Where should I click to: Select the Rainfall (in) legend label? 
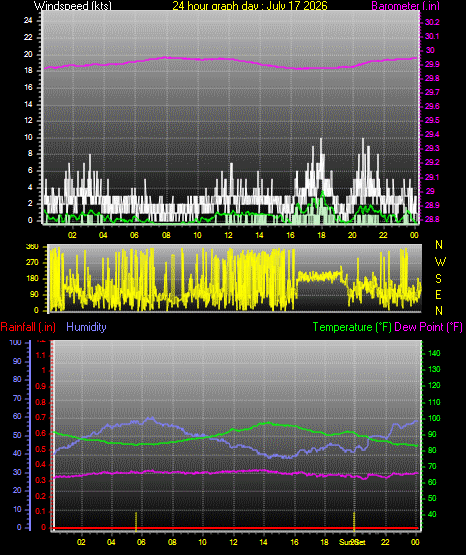pyautogui.click(x=28, y=327)
